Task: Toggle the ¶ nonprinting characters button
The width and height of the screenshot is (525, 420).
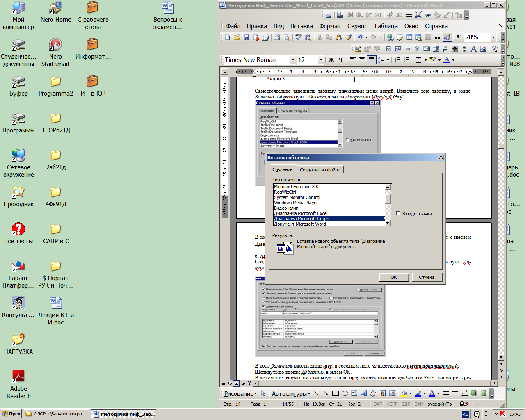Action: tap(459, 37)
